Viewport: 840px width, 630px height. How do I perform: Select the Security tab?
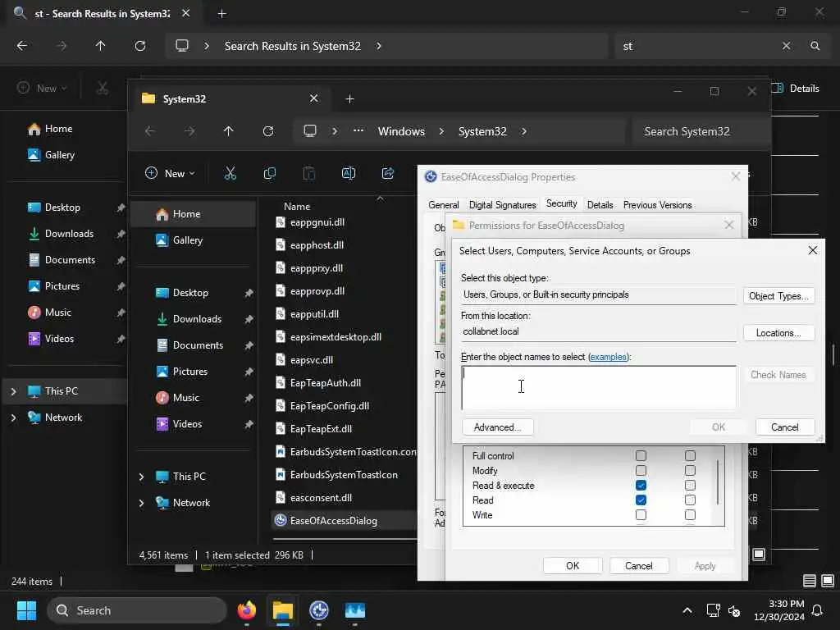[x=561, y=203]
